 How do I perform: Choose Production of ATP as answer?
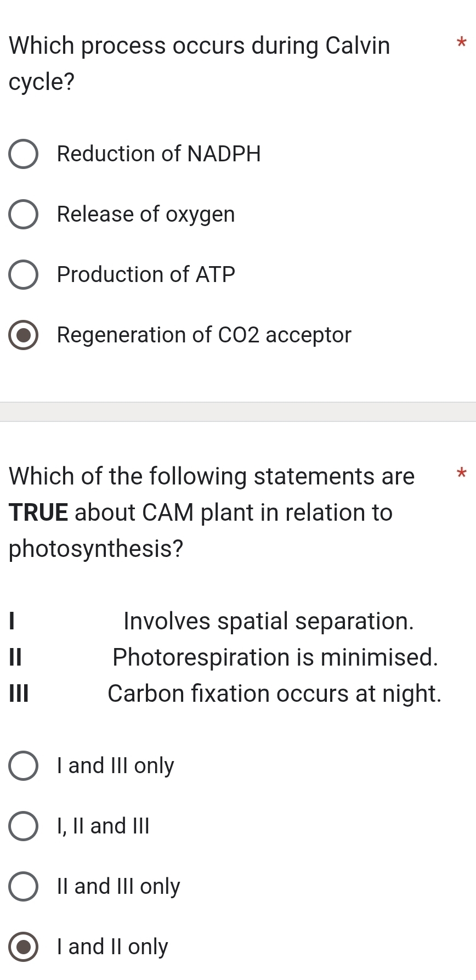click(23, 275)
